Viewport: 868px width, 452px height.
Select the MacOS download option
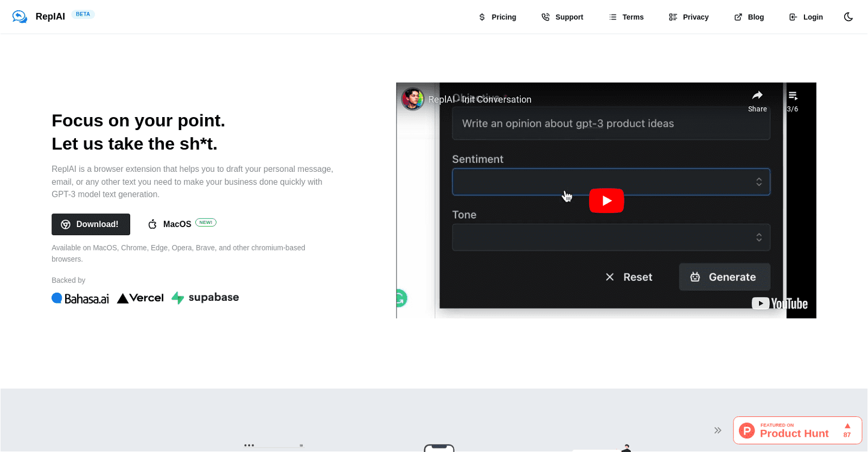170,224
